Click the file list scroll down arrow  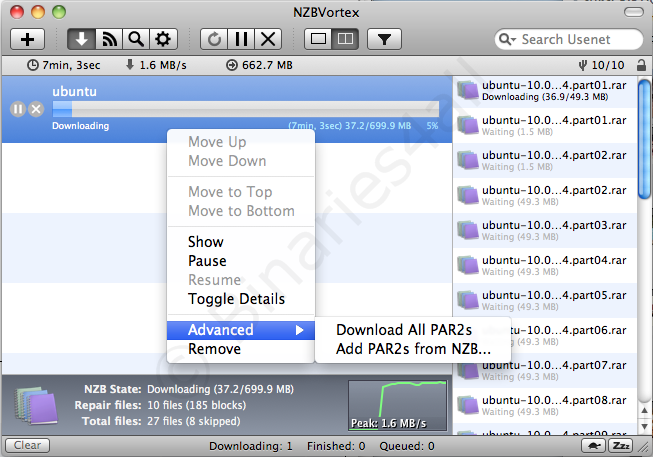pyautogui.click(x=644, y=427)
